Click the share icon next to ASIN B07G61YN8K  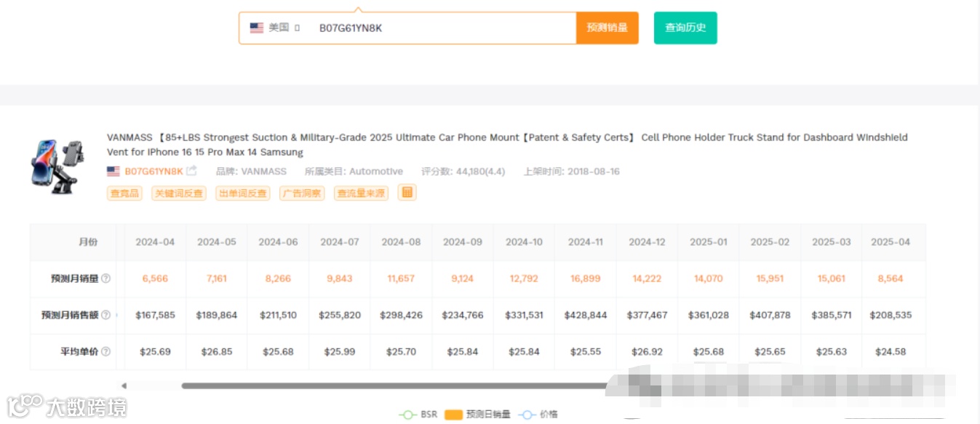click(192, 172)
